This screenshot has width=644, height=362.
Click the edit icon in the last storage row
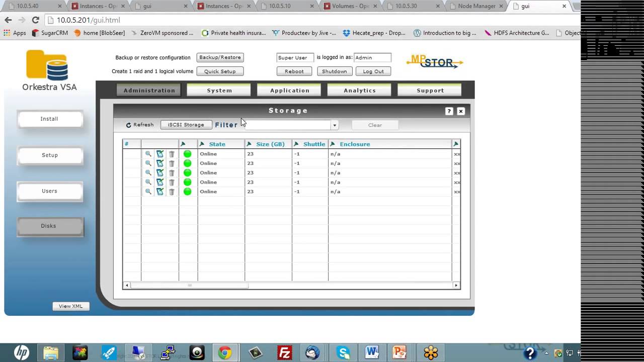160,192
